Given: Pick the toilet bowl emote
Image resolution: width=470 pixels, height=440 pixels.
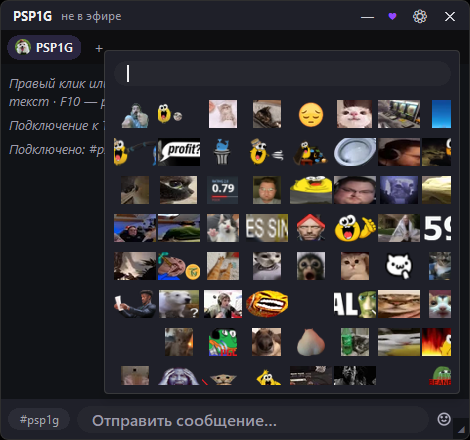Looking at the screenshot, I should [x=355, y=152].
